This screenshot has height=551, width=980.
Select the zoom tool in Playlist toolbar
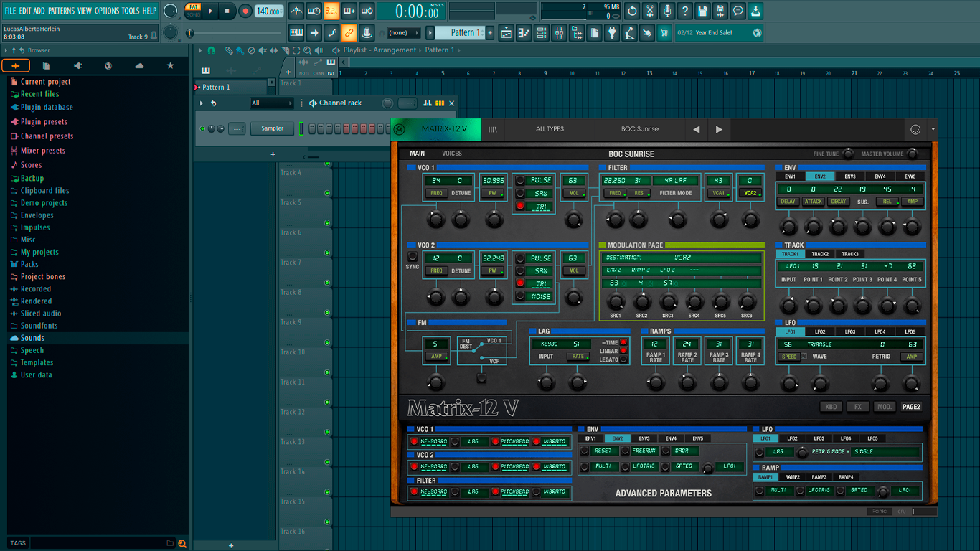pyautogui.click(x=307, y=50)
